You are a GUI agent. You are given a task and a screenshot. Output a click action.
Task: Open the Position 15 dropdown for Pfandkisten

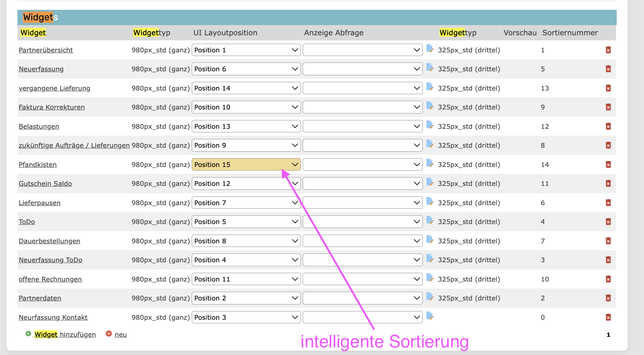[246, 164]
